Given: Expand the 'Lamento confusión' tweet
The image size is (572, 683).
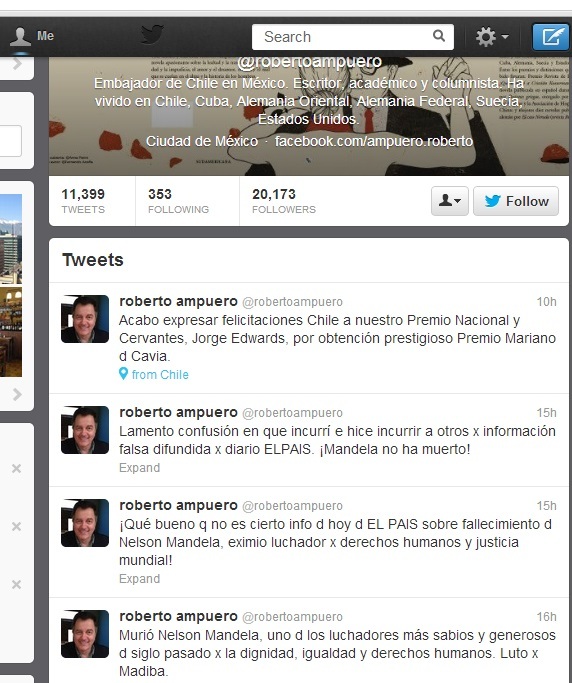Looking at the screenshot, I should (139, 468).
